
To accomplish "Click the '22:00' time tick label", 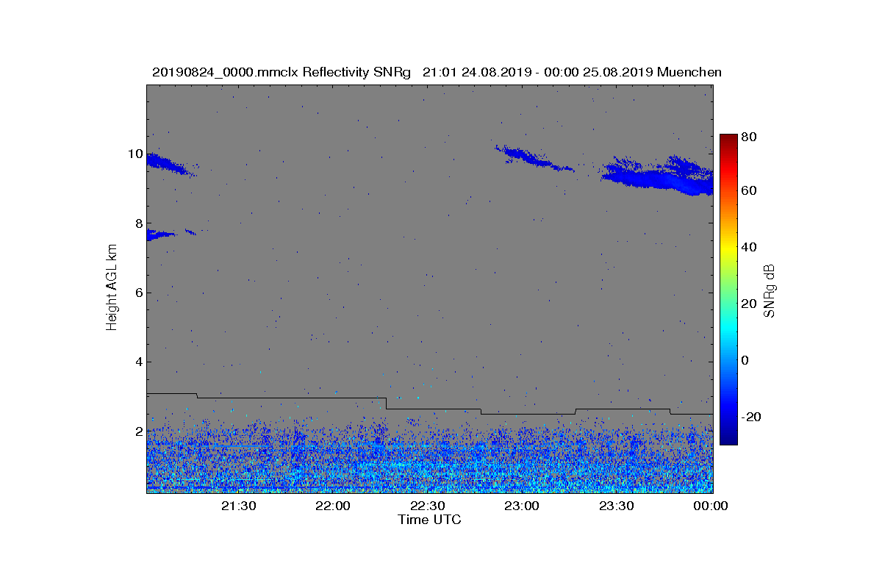I will tap(333, 506).
